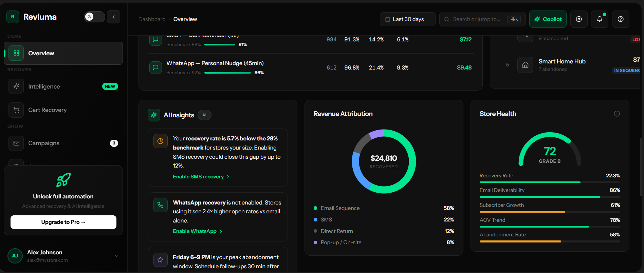Expand the Alex Johnson account menu chevron
Viewport: 644px width, 273px height.
point(117,256)
